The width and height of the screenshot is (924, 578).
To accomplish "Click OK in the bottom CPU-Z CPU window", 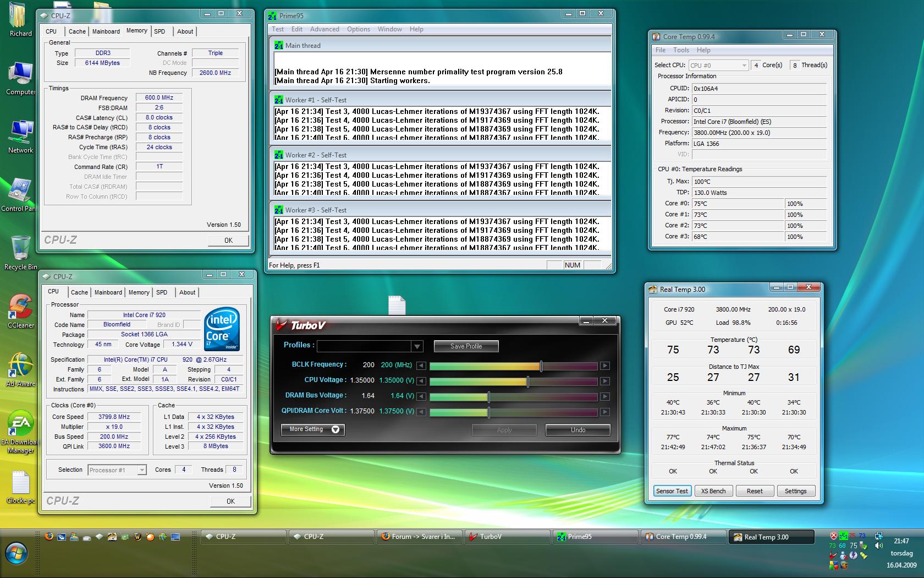I will click(230, 501).
